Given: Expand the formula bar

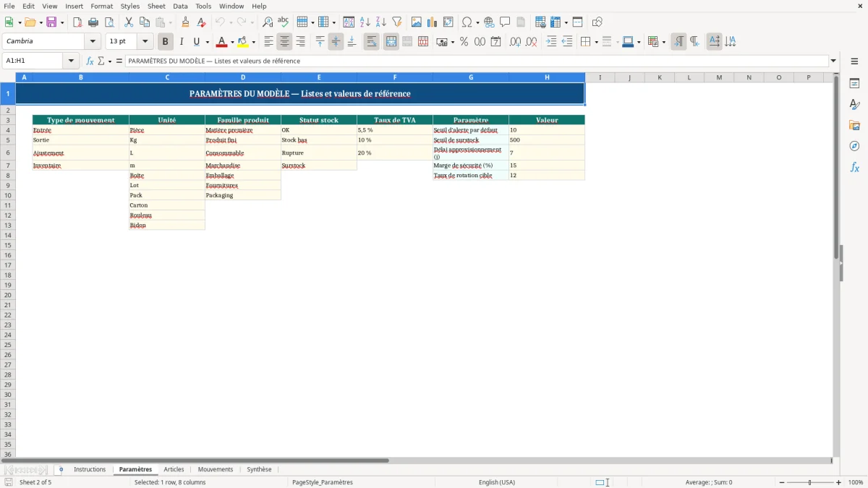Looking at the screenshot, I should pyautogui.click(x=833, y=61).
